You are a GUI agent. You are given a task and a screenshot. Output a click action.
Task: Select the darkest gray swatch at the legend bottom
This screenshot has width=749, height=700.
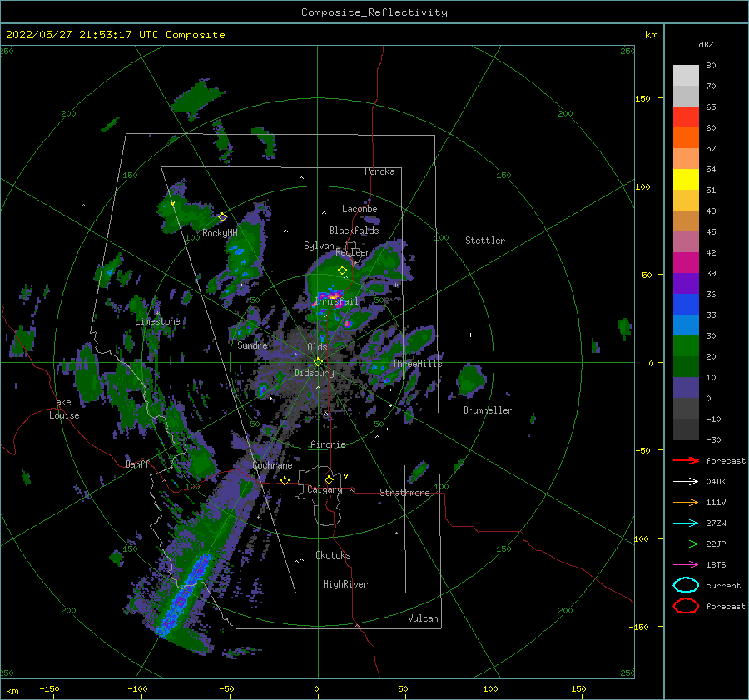tap(686, 429)
